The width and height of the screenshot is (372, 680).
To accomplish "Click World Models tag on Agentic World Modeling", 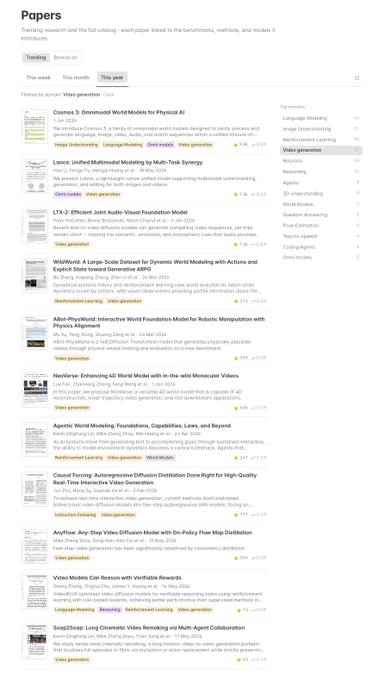I will tap(160, 458).
